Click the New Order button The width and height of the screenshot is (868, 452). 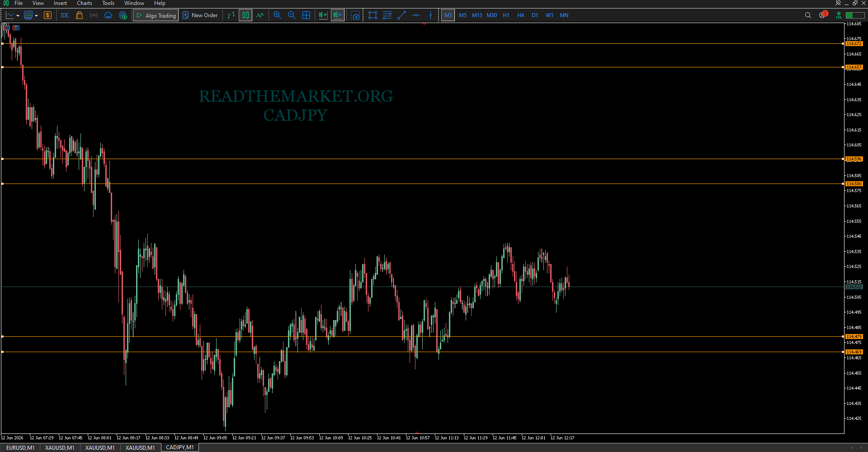[200, 15]
